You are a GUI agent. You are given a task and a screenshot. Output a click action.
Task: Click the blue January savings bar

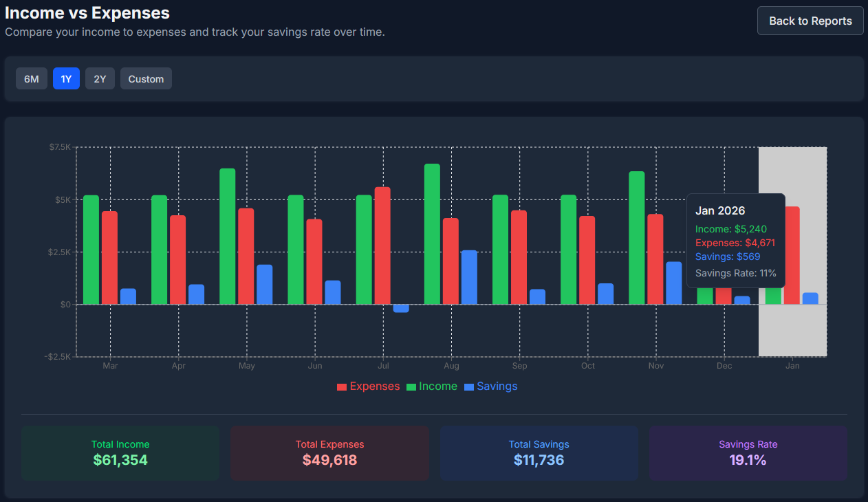810,298
